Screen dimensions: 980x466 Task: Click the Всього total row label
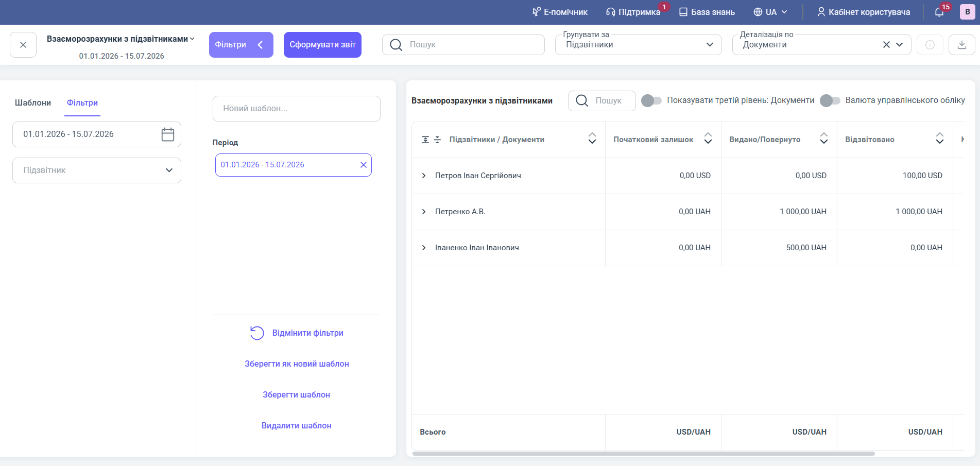[433, 432]
